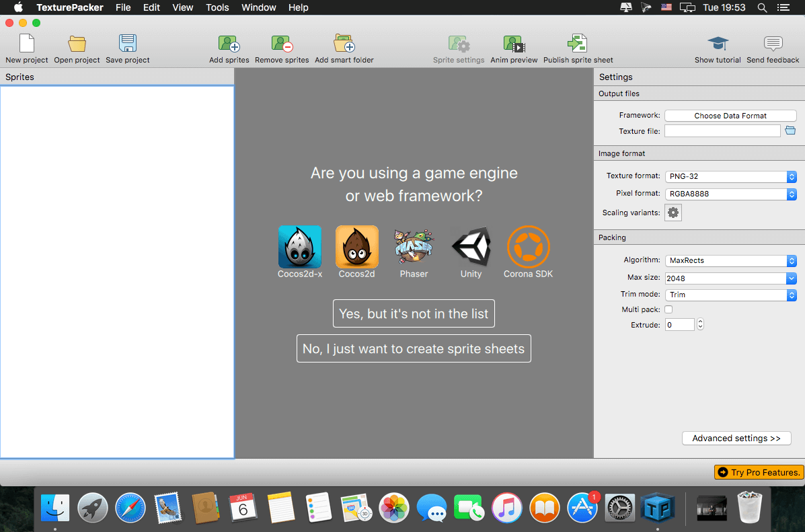The width and height of the screenshot is (805, 532).
Task: Open Launchpad from the Dock
Action: (92, 508)
